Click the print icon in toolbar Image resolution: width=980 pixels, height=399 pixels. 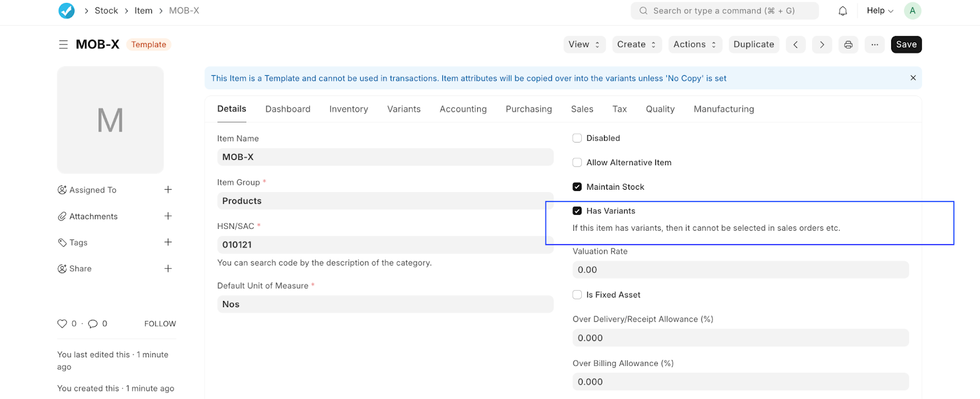point(848,45)
